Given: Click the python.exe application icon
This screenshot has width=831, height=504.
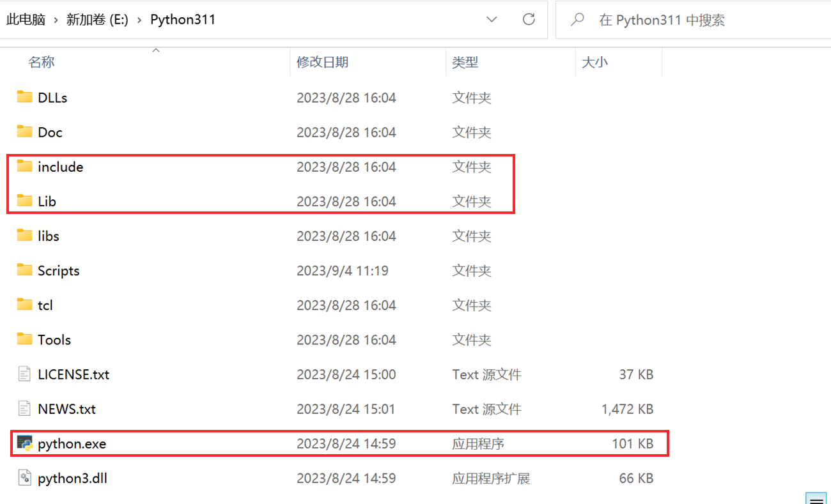Looking at the screenshot, I should (x=25, y=443).
